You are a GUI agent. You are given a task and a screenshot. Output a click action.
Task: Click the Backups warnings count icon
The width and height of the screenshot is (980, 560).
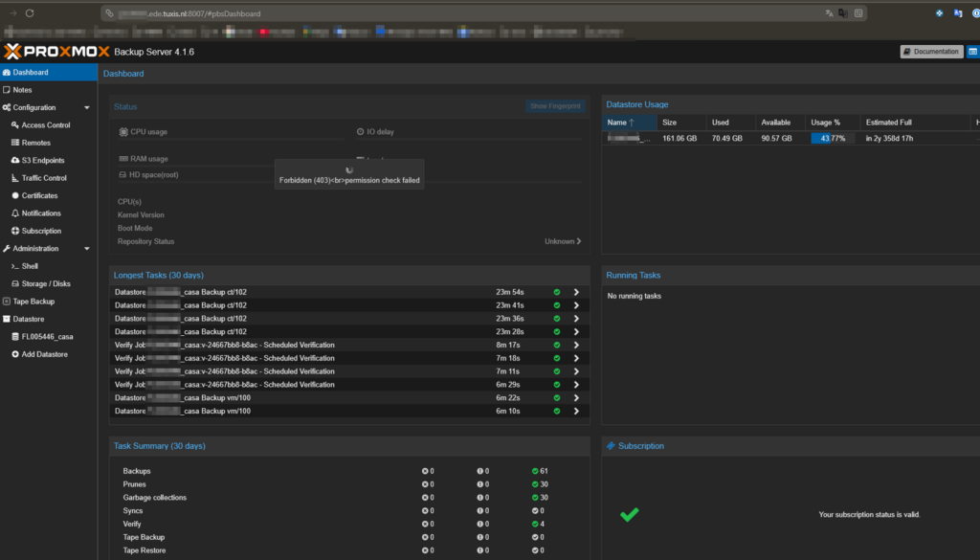[480, 471]
